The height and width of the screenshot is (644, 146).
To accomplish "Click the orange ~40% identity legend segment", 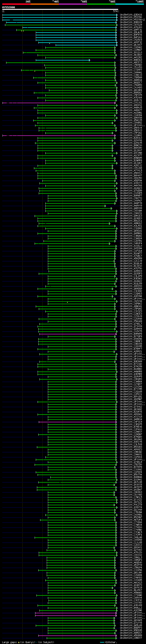I will pyautogui.click(x=45, y=4).
